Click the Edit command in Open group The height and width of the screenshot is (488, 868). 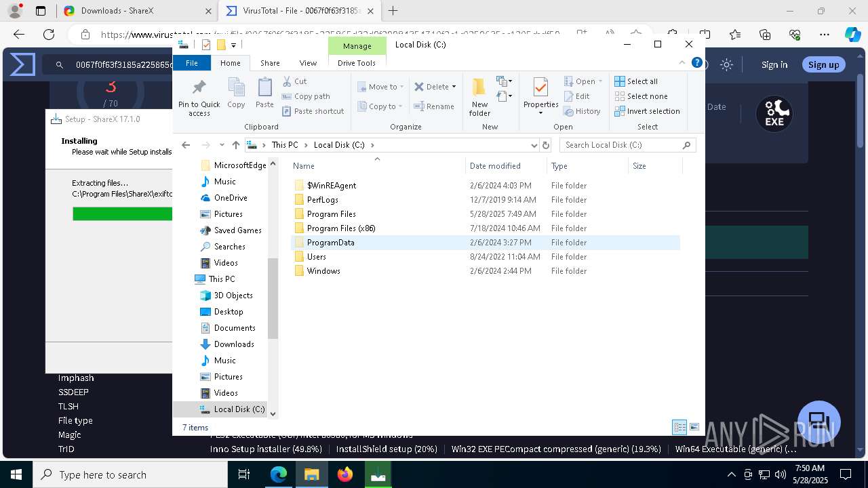click(577, 96)
